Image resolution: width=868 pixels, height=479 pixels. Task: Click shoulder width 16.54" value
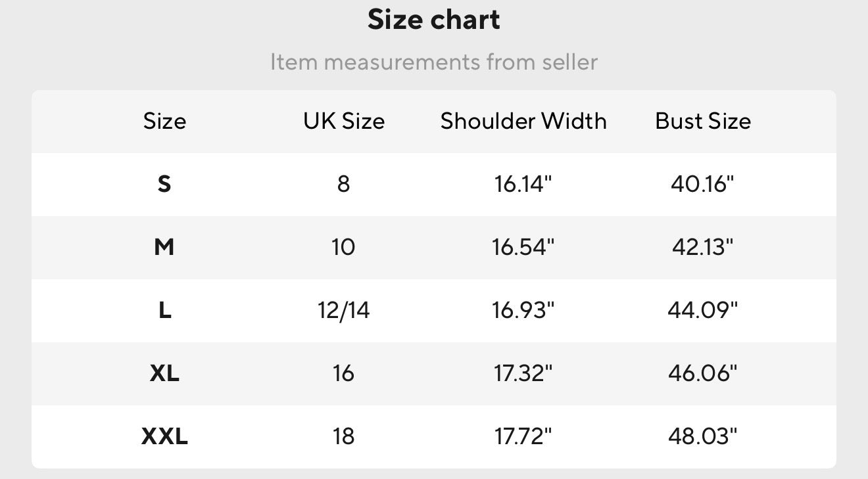pos(523,247)
